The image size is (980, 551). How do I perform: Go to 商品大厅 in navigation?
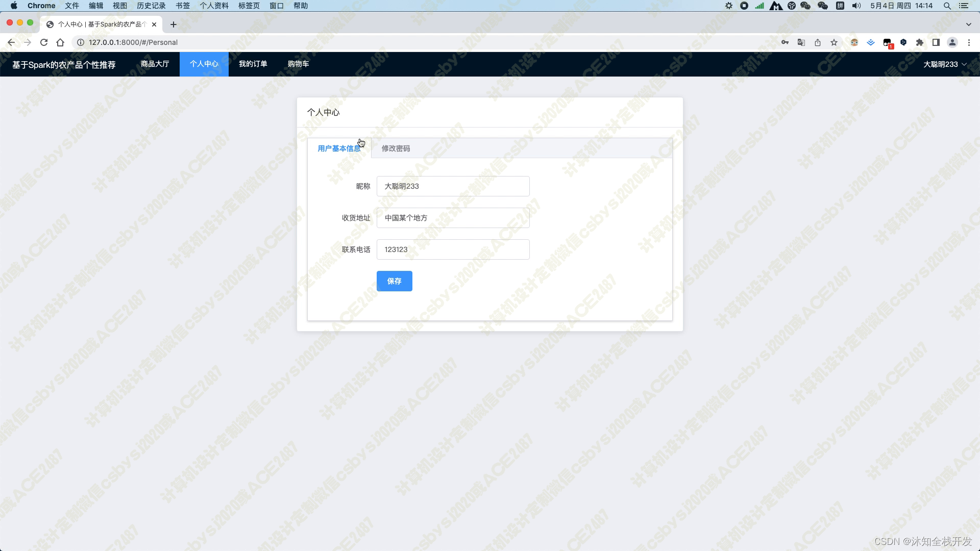click(155, 64)
